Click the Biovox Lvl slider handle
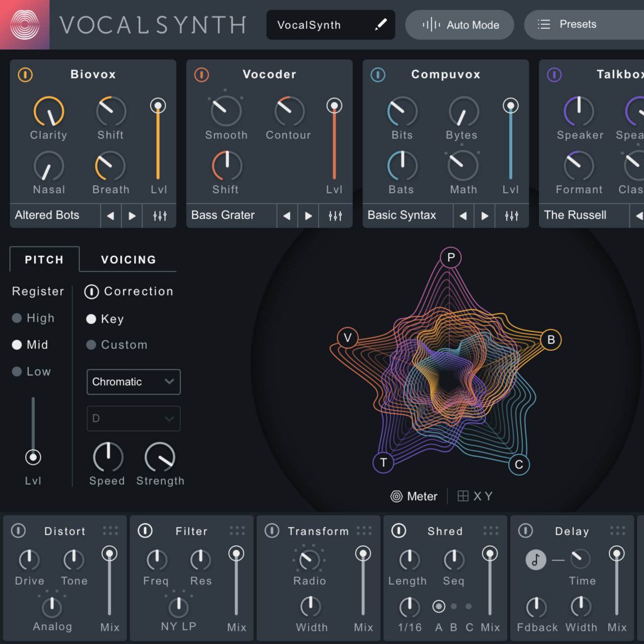 click(x=158, y=106)
